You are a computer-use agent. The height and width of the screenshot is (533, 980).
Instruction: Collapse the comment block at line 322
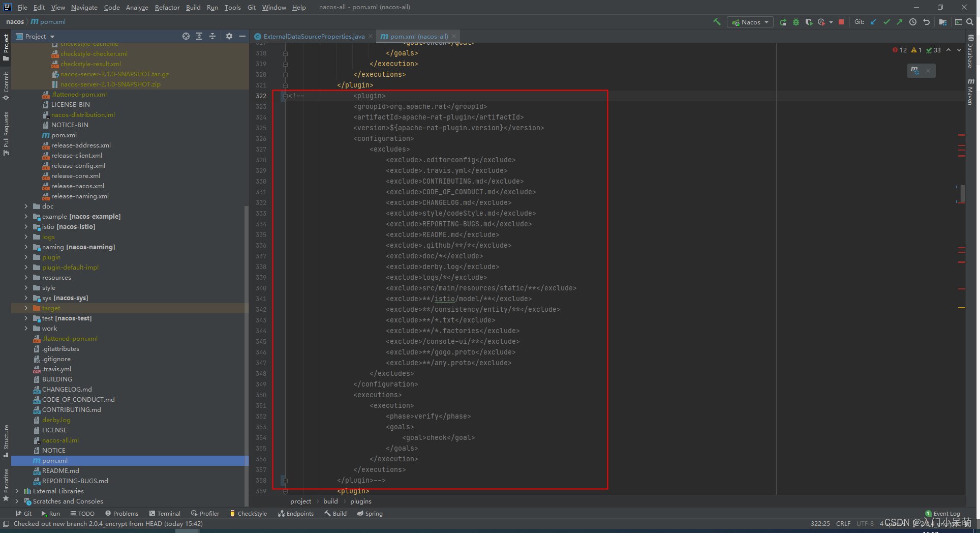point(285,96)
